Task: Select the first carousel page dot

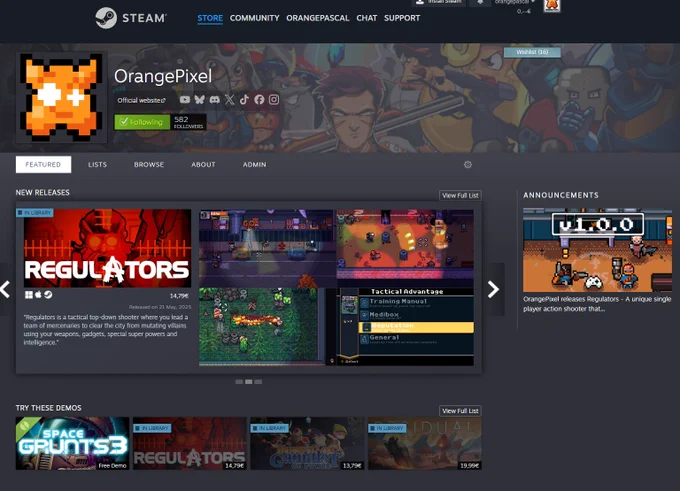Action: click(239, 382)
